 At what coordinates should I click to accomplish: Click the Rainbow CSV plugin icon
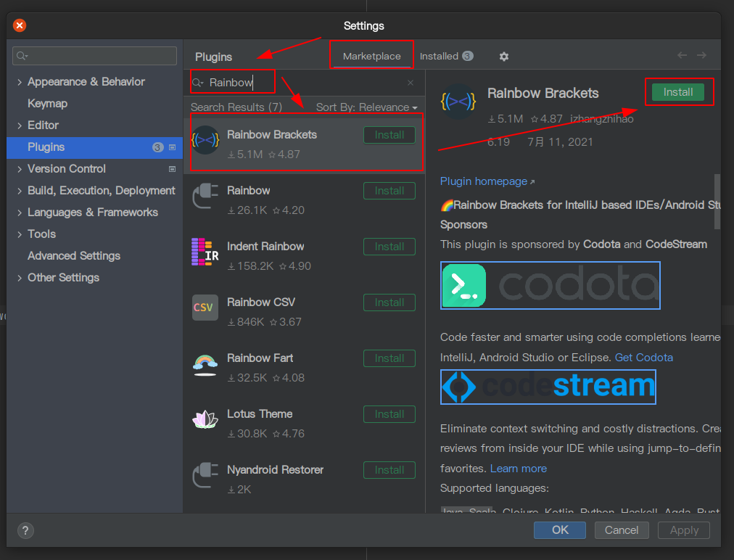[x=205, y=307]
